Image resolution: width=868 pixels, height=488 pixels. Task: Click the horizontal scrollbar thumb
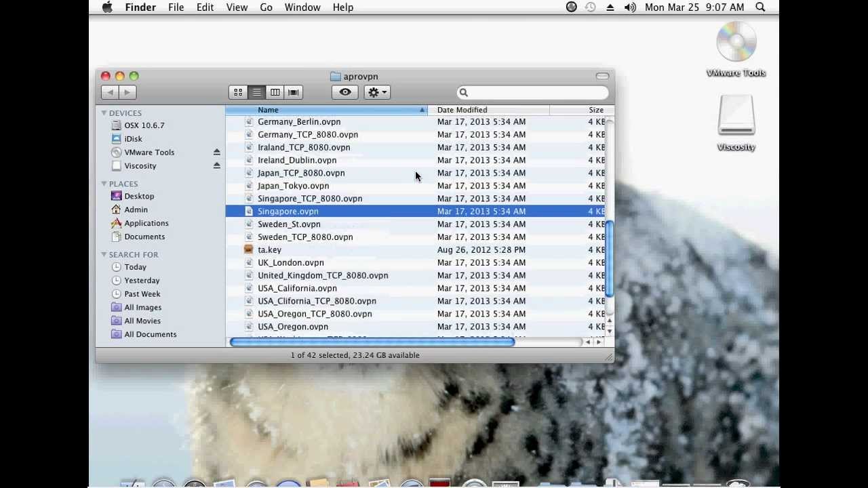click(372, 342)
